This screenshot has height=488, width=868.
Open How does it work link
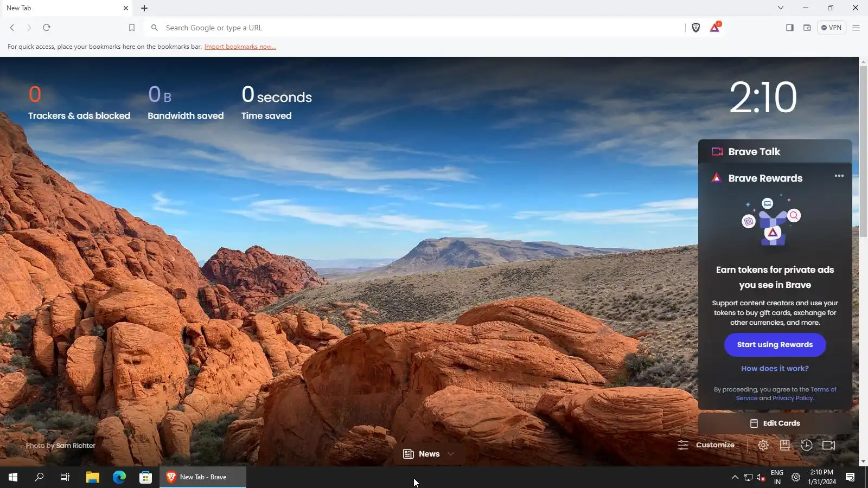tap(775, 369)
